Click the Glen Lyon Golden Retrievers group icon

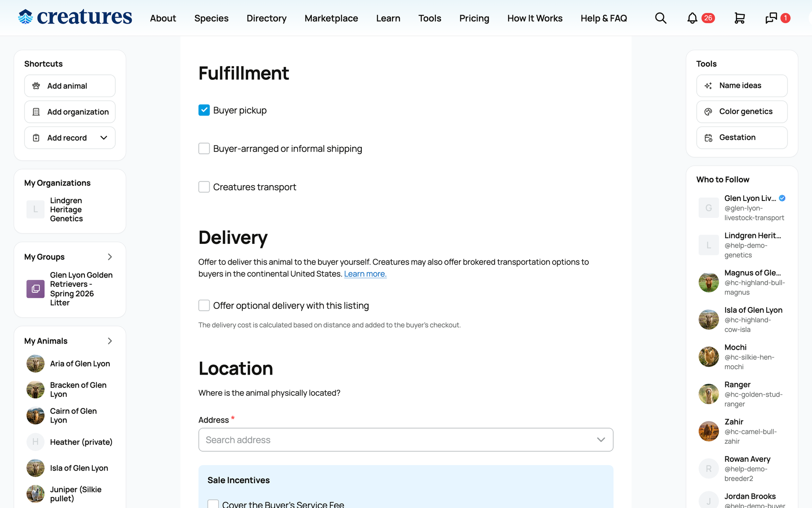pyautogui.click(x=36, y=289)
